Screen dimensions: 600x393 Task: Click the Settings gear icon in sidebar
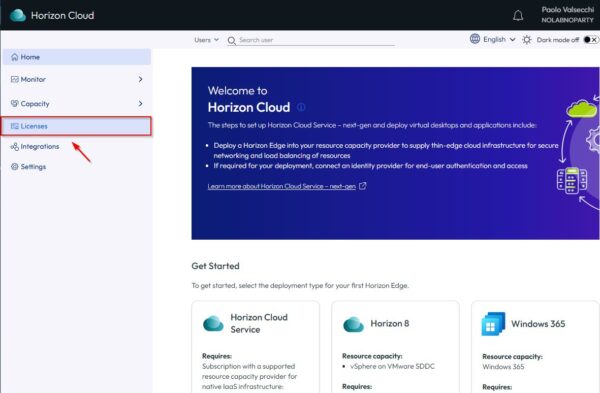pyautogui.click(x=15, y=166)
